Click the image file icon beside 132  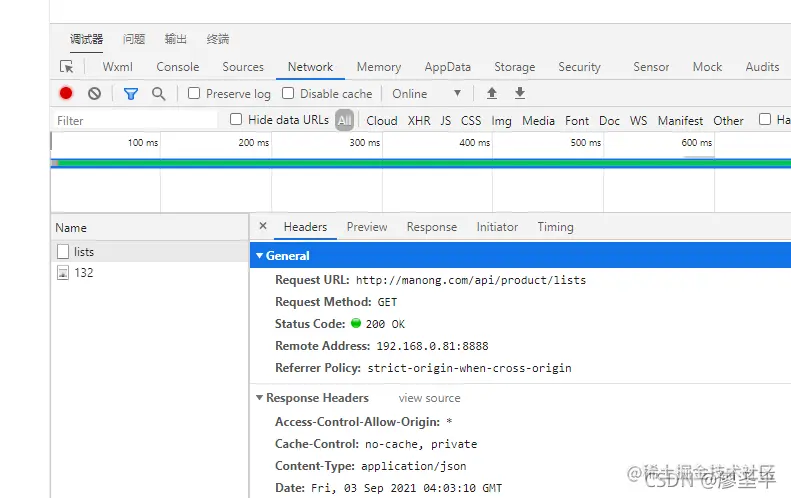(63, 273)
